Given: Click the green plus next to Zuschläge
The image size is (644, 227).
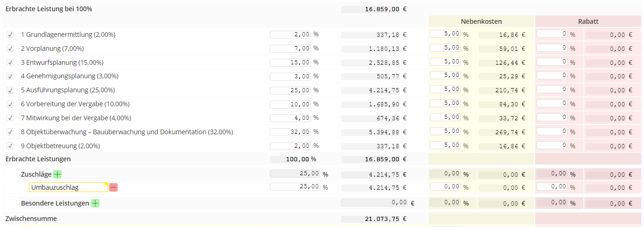Looking at the screenshot, I should coord(57,174).
